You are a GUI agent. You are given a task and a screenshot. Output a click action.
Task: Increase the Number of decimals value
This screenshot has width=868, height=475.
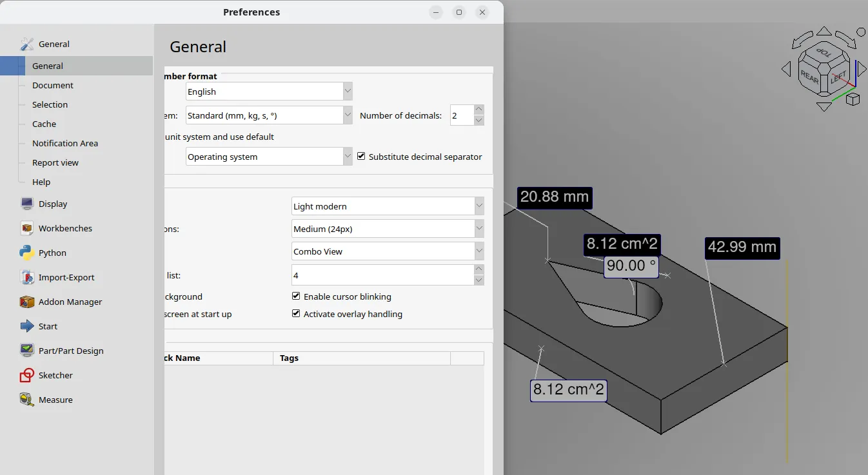pyautogui.click(x=478, y=110)
